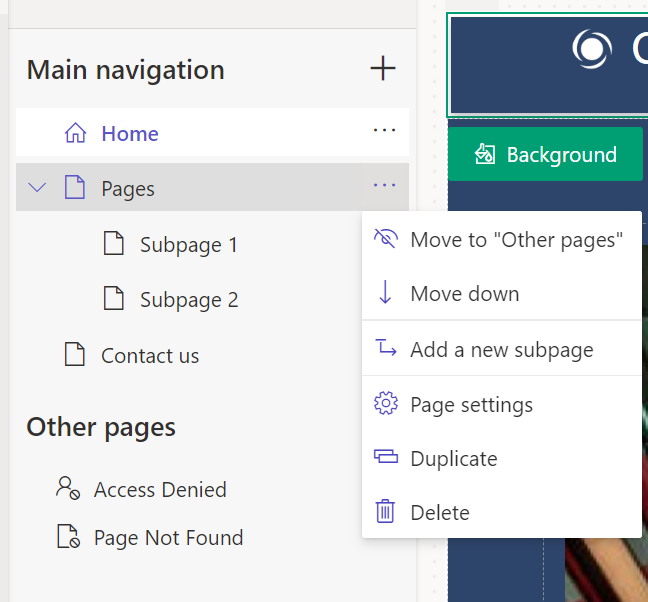The height and width of the screenshot is (602, 648).
Task: Click the Contact us page icon
Action: pos(75,354)
